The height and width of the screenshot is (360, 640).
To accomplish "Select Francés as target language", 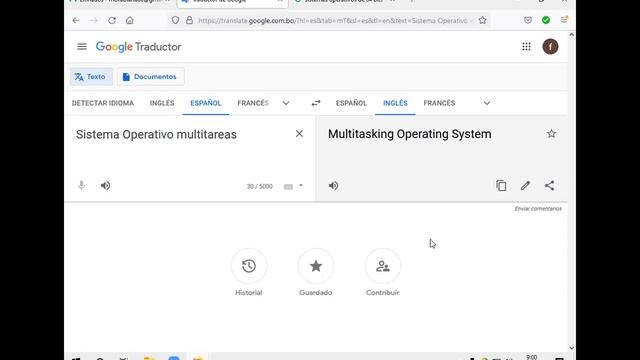I will click(x=439, y=103).
